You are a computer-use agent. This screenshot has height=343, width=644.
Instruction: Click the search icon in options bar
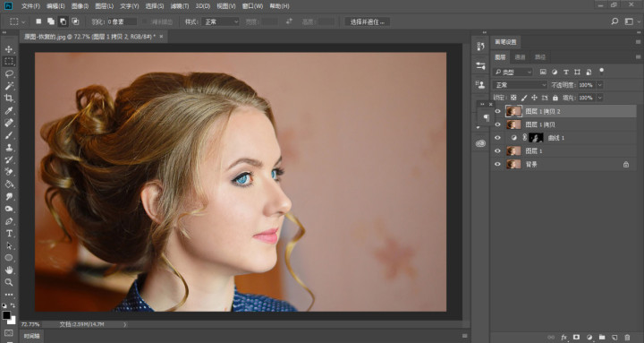pos(614,21)
